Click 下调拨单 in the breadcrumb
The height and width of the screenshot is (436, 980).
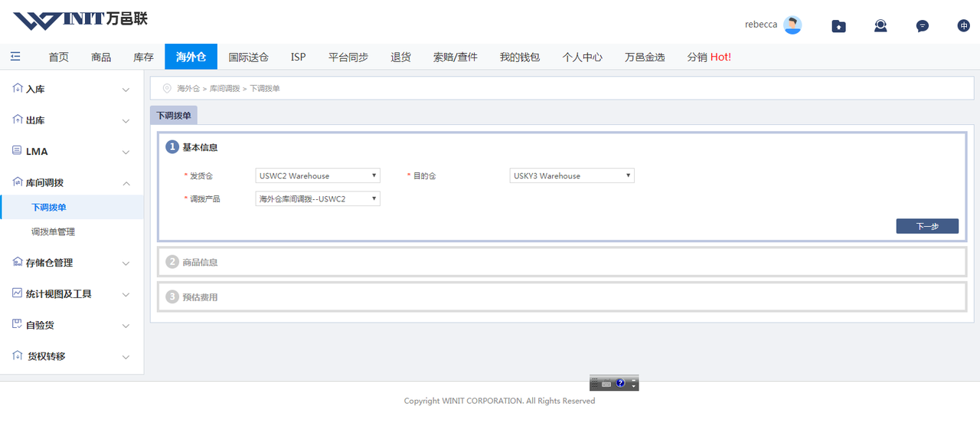[x=265, y=89]
